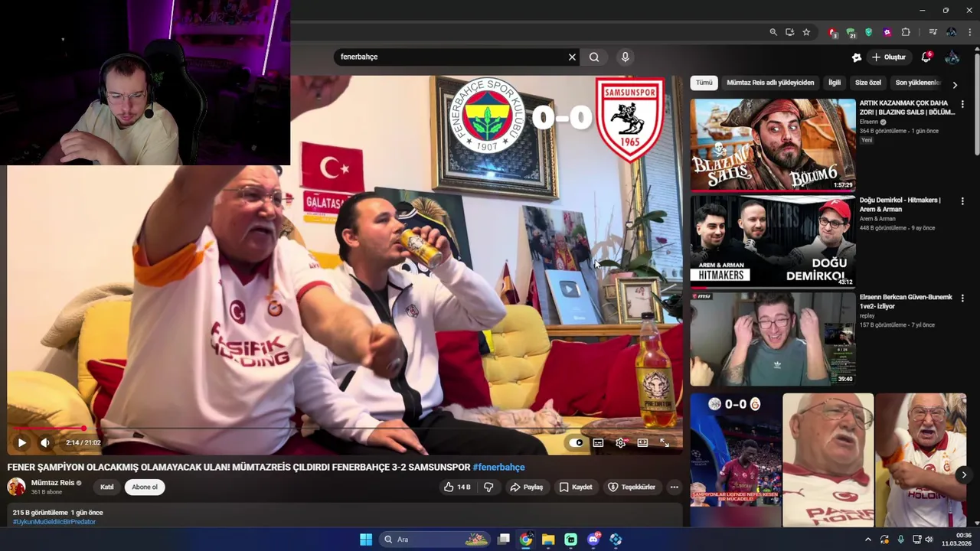Toggle subtitles in the video player
This screenshot has height=551, width=980.
click(x=598, y=442)
